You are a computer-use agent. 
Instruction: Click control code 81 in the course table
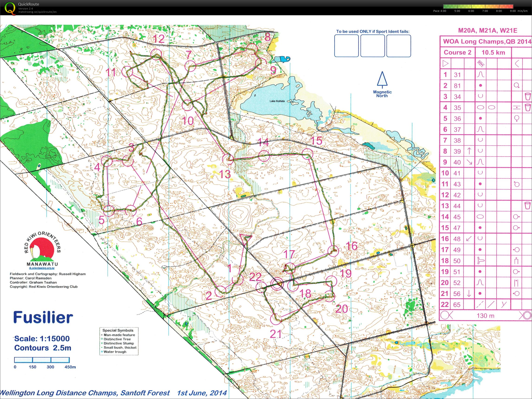[457, 86]
